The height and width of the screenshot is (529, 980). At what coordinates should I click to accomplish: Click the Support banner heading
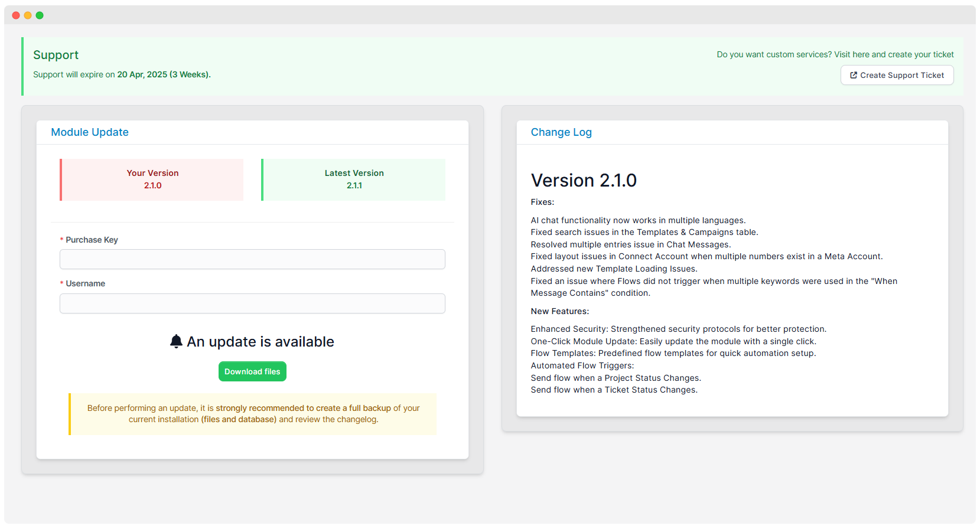(x=56, y=55)
